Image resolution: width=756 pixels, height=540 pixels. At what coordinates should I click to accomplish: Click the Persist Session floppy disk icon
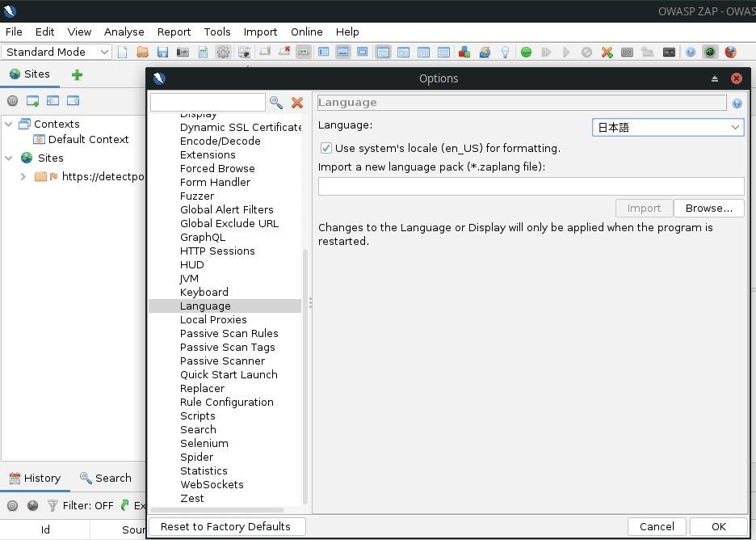point(162,52)
